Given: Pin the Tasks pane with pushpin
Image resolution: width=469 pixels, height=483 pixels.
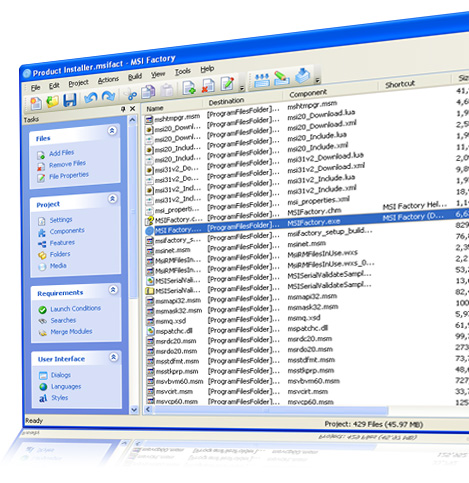Looking at the screenshot, I should point(123,109).
